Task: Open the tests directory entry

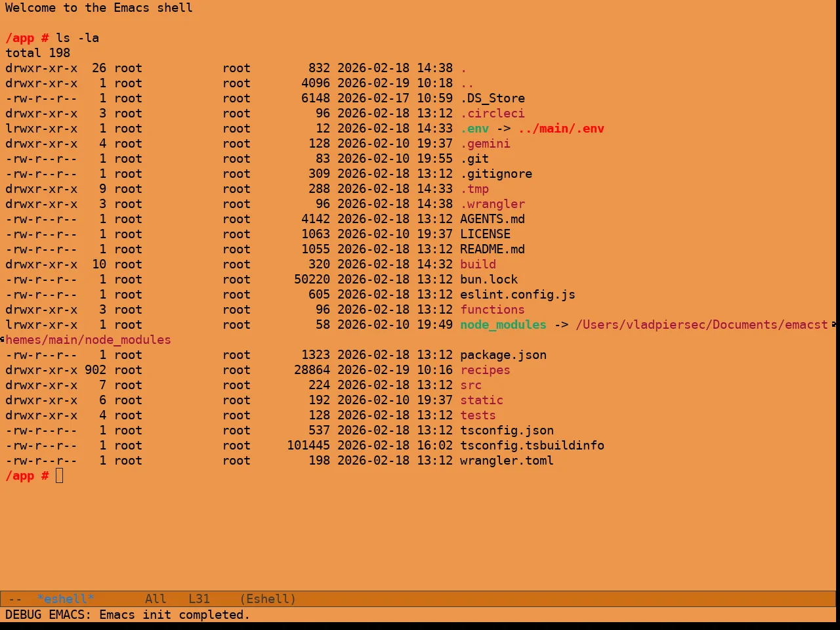Action: (478, 415)
